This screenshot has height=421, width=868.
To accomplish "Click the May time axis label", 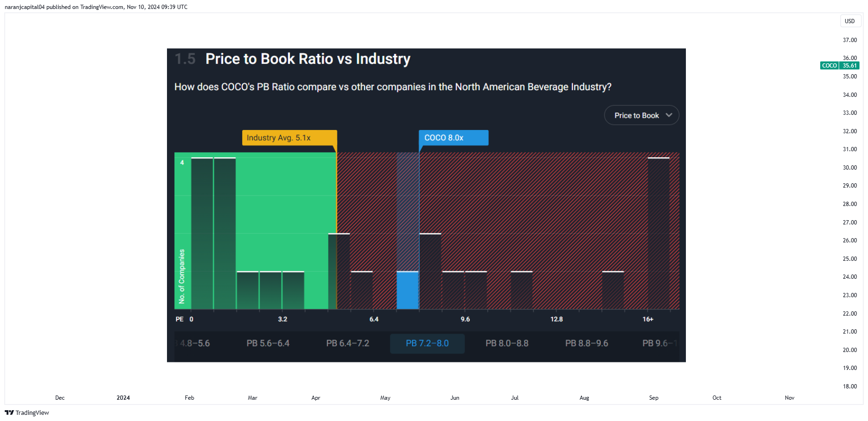I will [x=385, y=398].
